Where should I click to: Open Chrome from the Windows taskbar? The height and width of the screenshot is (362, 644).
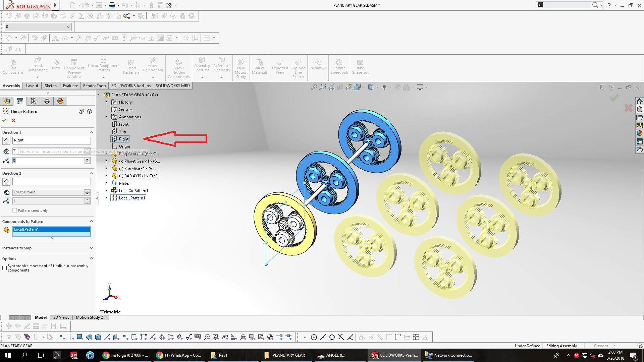point(106,355)
